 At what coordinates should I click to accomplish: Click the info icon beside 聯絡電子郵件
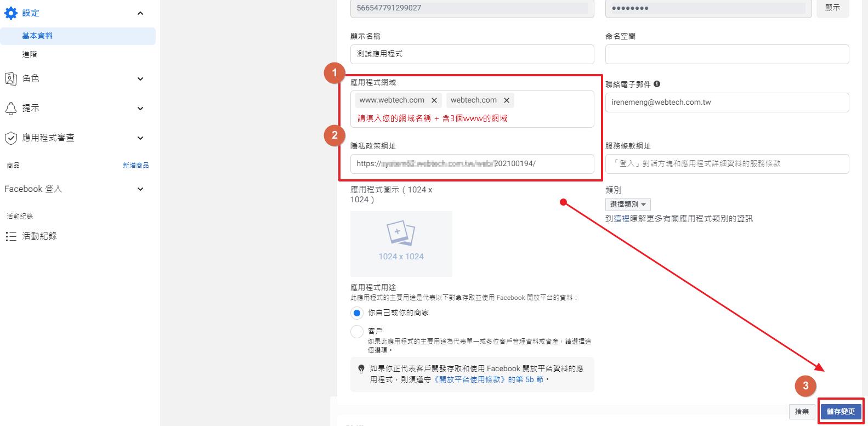point(657,84)
